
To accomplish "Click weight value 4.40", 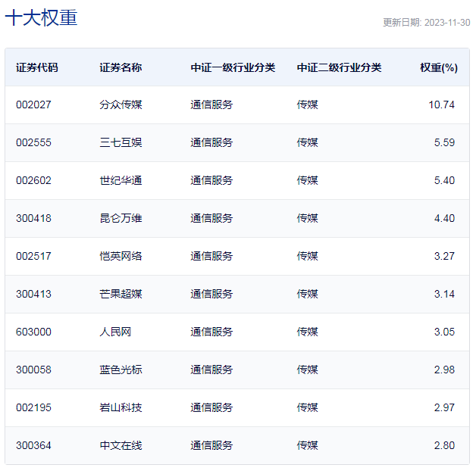I will (x=444, y=218).
